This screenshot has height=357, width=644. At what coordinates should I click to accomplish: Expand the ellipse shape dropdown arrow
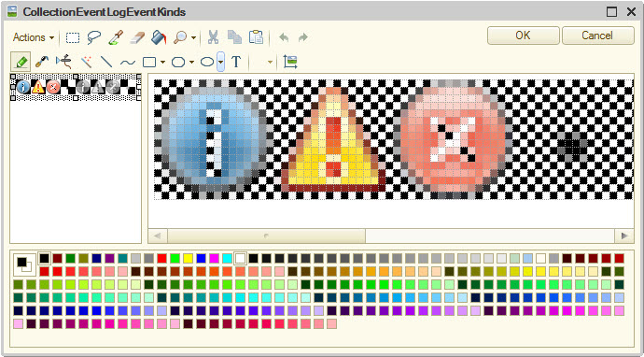click(x=220, y=62)
